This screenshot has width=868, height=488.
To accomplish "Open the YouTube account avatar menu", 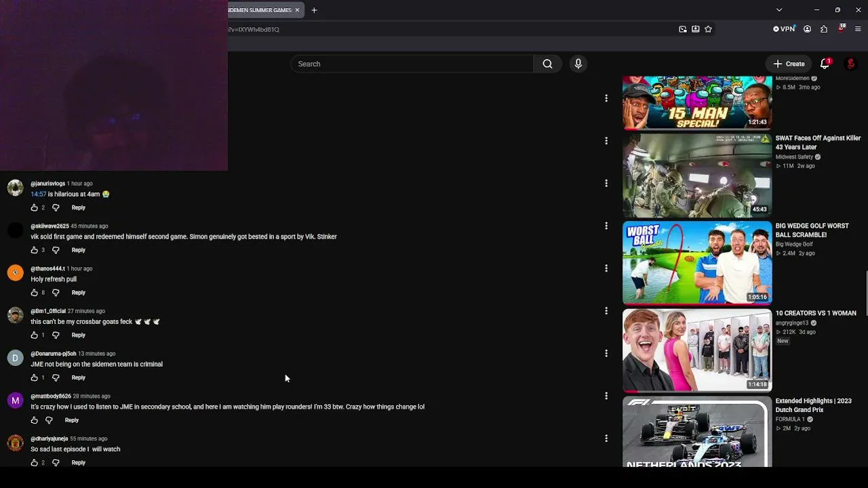I will [x=850, y=64].
